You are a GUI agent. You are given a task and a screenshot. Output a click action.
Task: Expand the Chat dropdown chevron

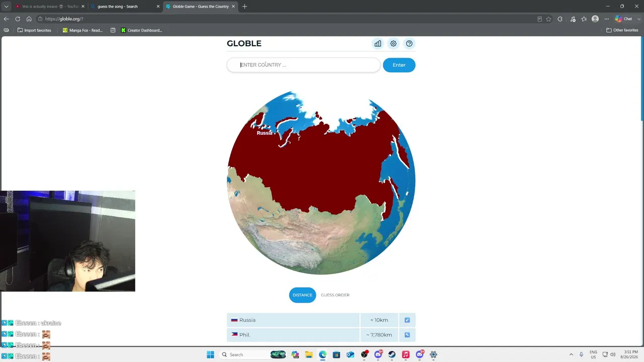coord(638,19)
